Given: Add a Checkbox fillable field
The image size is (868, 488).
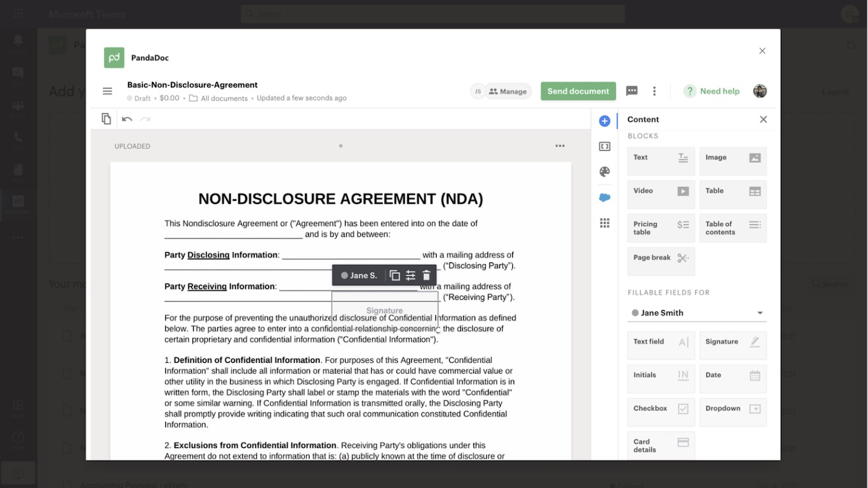Looking at the screenshot, I should (661, 412).
